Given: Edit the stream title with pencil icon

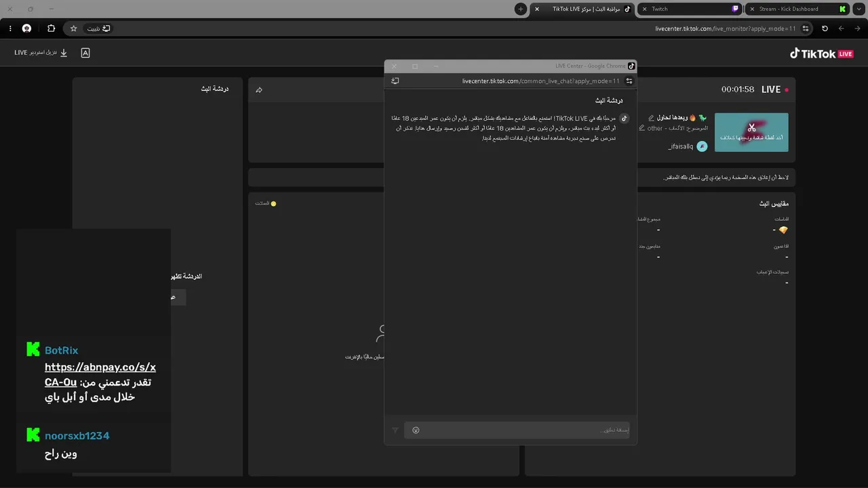Looking at the screenshot, I should pyautogui.click(x=651, y=118).
